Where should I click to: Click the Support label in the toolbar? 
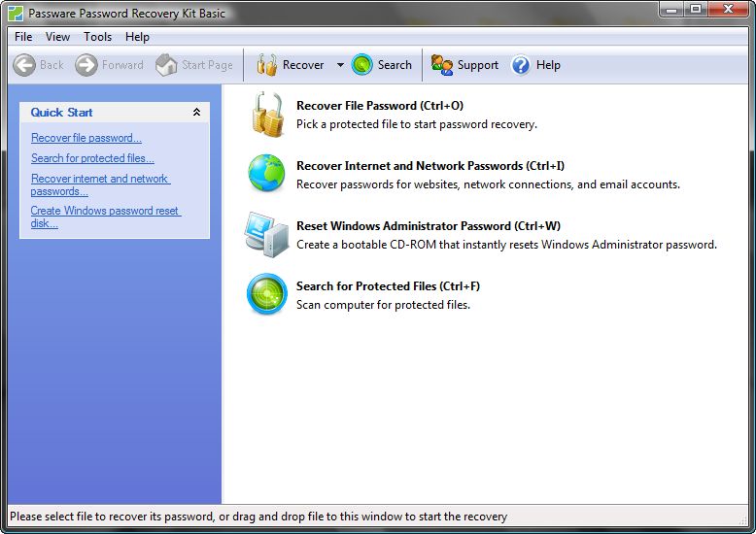click(x=478, y=65)
